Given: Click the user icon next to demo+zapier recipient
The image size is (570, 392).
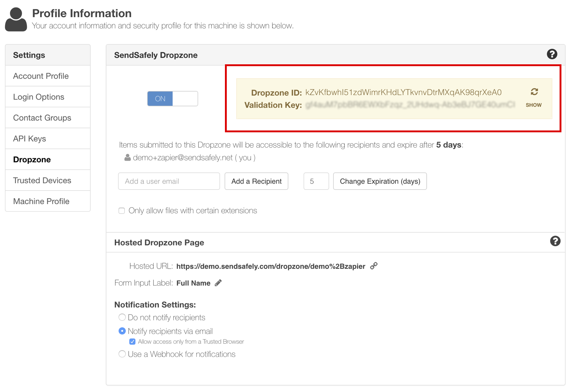Looking at the screenshot, I should pyautogui.click(x=127, y=158).
